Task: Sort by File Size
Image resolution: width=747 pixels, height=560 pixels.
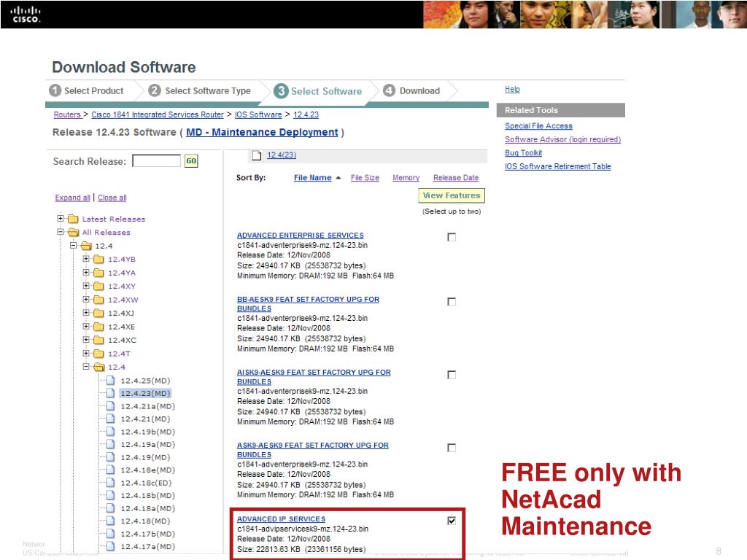Action: click(365, 178)
